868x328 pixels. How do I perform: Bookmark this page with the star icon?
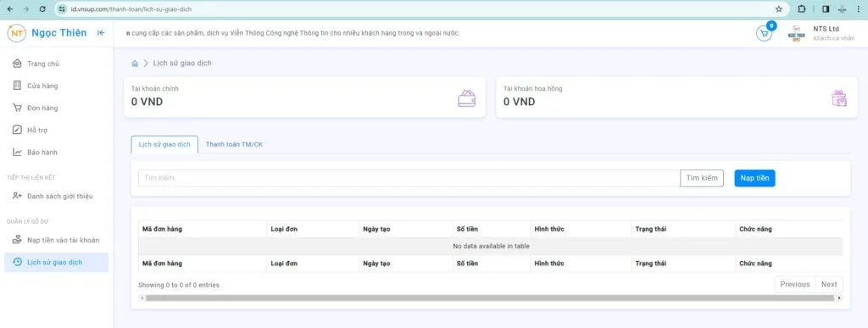point(779,8)
